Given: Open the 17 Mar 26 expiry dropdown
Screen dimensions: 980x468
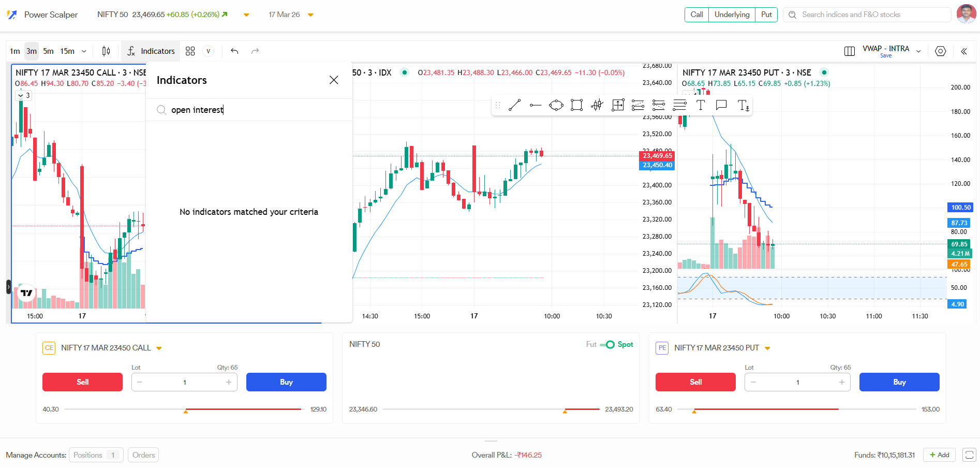Looking at the screenshot, I should (x=310, y=15).
